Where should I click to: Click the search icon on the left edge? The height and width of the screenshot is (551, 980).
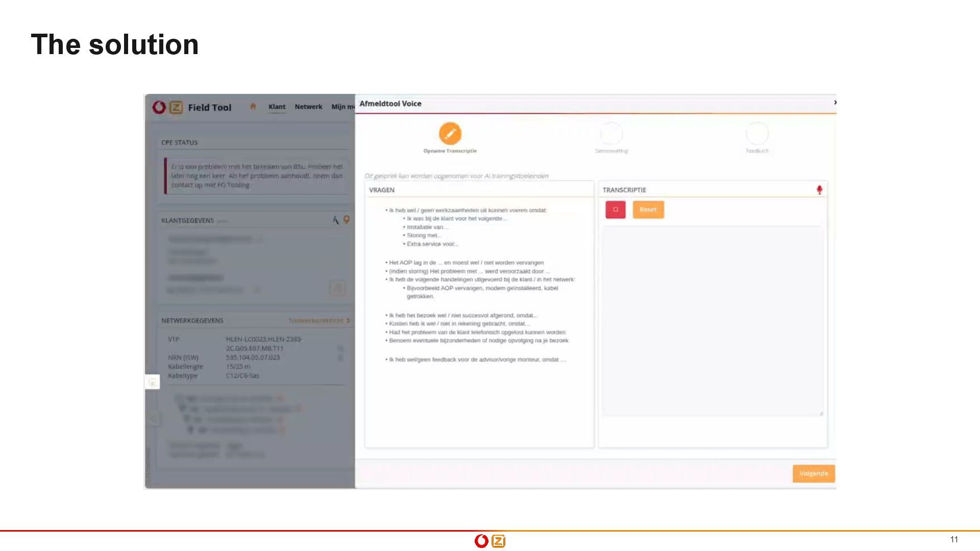pyautogui.click(x=154, y=419)
